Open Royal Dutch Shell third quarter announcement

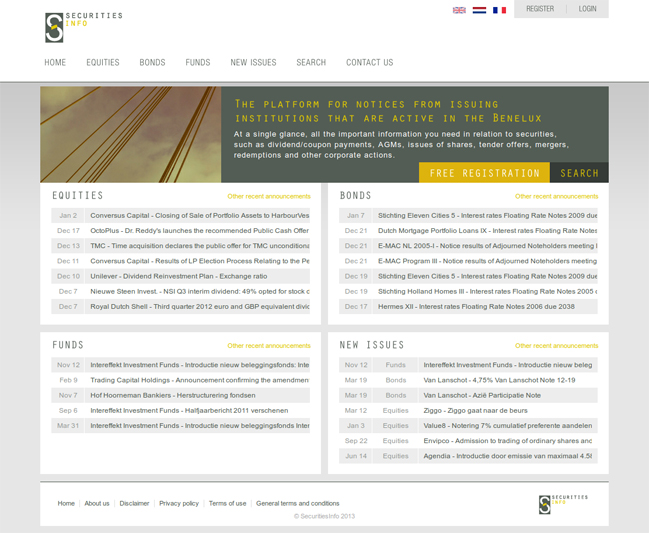click(180, 307)
